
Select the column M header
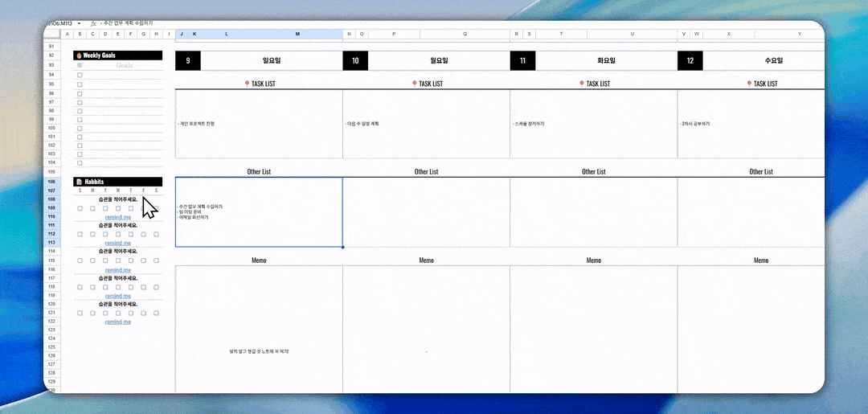tap(297, 34)
